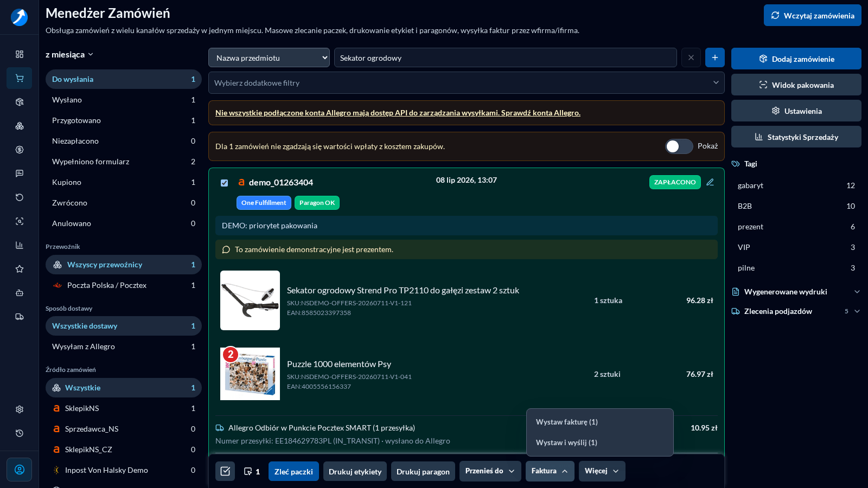Screen dimensions: 868x488
Task: Open the Puzzle 1000 elementów Psy thumbnail
Action: (x=250, y=374)
